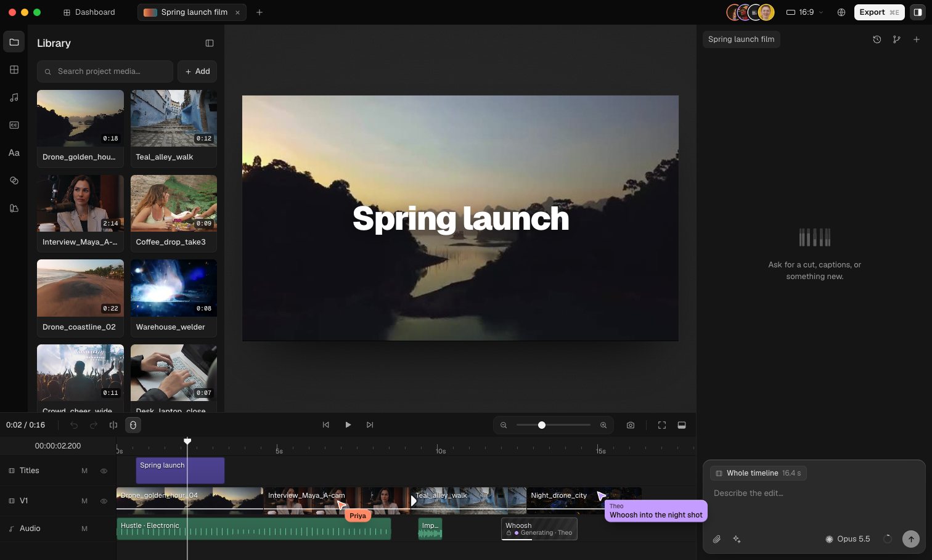Open the Opus 5.5 model selector
Viewport: 932px width, 560px height.
click(848, 539)
